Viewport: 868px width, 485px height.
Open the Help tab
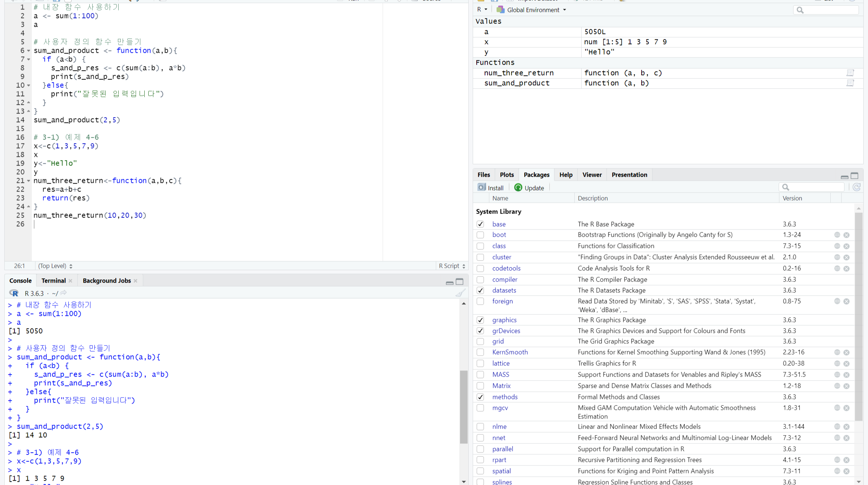click(x=566, y=175)
